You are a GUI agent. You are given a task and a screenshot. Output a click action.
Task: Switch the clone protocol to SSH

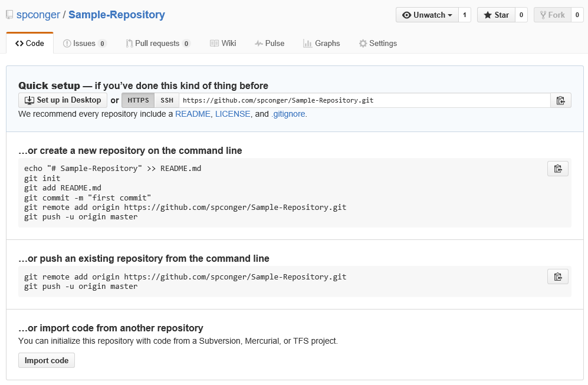click(x=166, y=100)
